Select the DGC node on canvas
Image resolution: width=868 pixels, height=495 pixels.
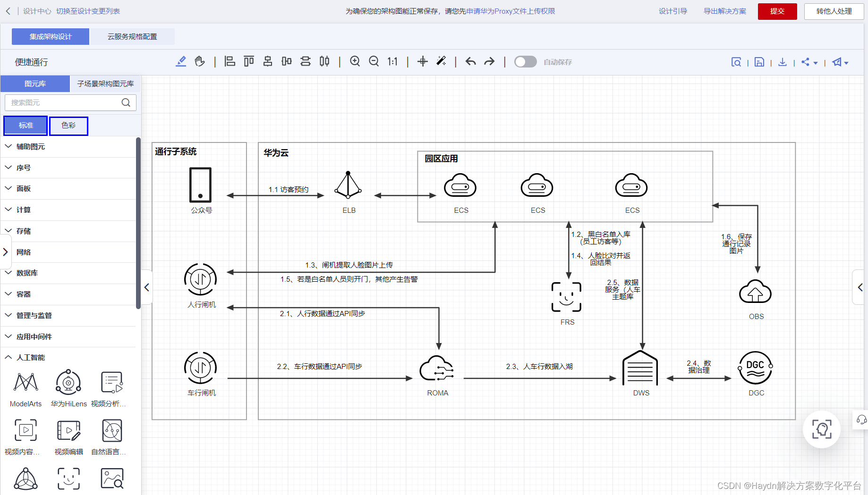pos(755,368)
